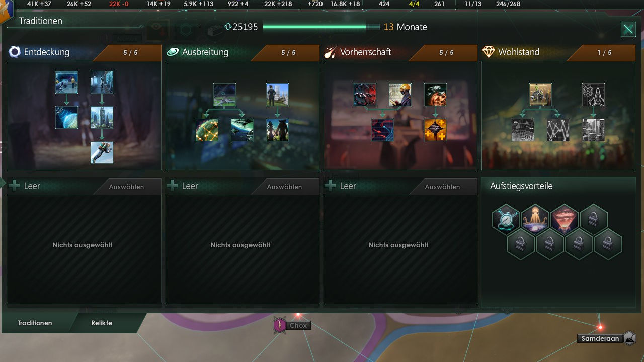Select the jetpack tradition icon under Entdeckung
Viewport: 644px width, 362px height.
[102, 152]
